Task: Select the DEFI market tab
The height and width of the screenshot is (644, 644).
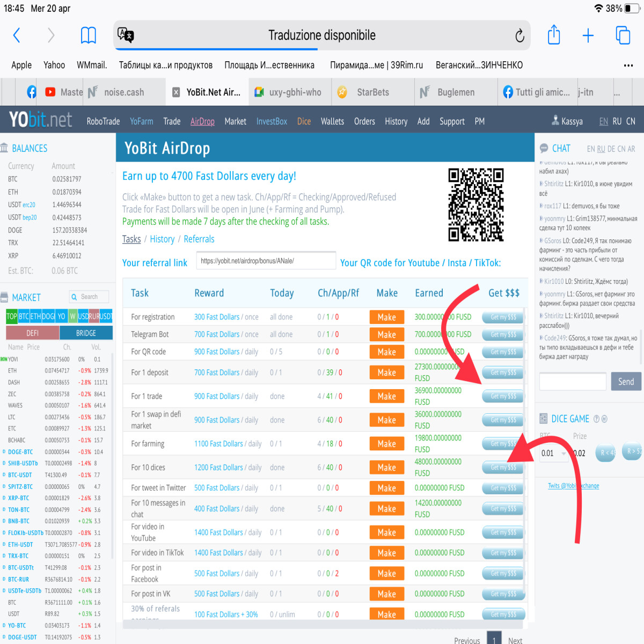Action: [32, 333]
